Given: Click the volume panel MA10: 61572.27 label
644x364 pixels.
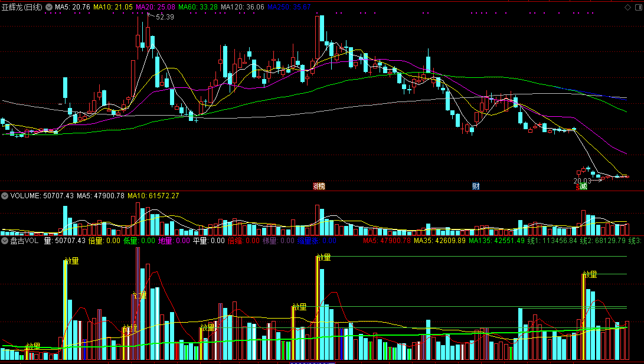Looking at the screenshot, I should [x=153, y=196].
